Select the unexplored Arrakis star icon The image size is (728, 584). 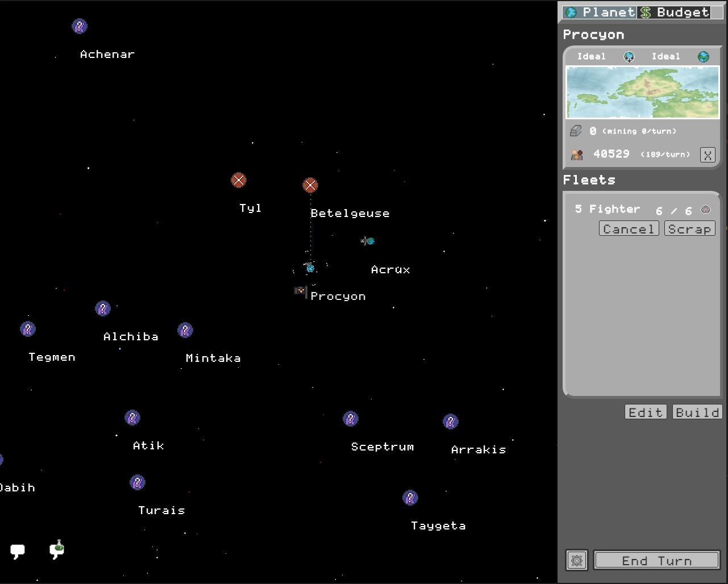(x=450, y=422)
